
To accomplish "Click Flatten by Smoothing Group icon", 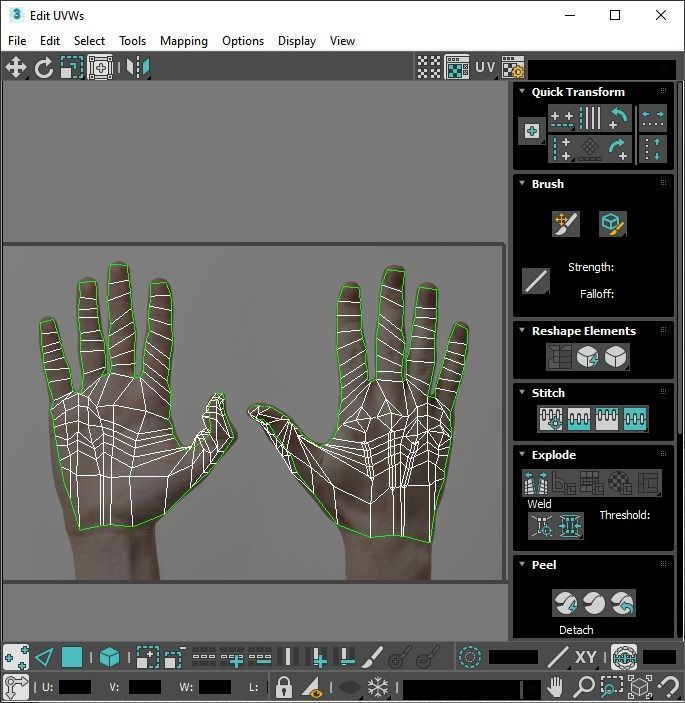I will click(x=591, y=482).
